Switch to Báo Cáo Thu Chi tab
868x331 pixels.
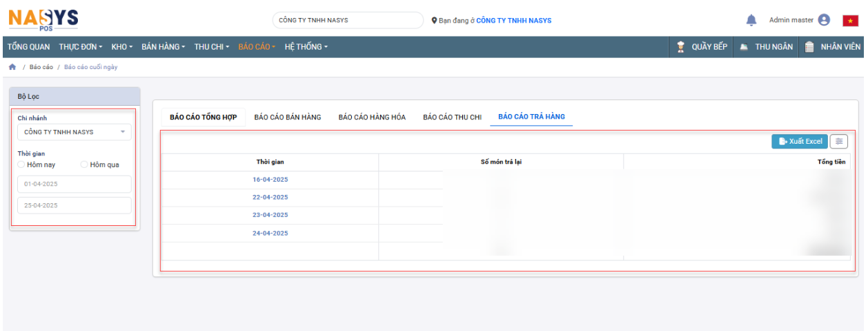pos(452,117)
